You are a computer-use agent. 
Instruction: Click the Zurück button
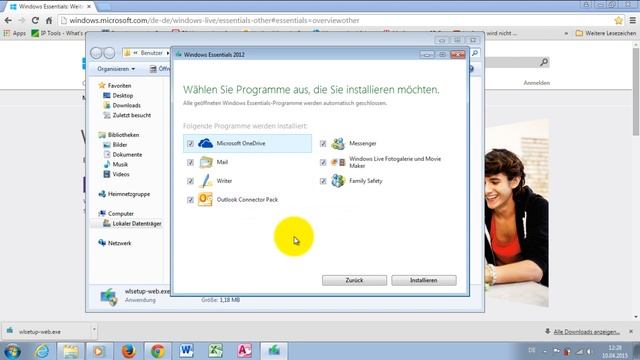[354, 280]
